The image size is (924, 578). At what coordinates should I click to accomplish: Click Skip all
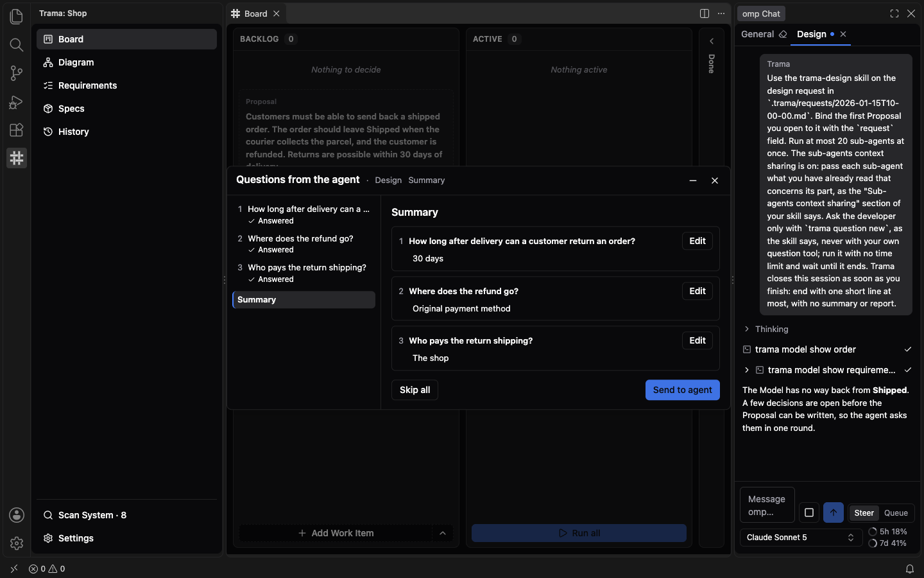(x=415, y=390)
